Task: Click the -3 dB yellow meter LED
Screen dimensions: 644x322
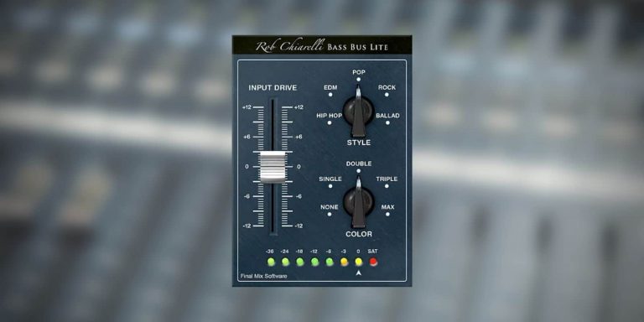Action: pyautogui.click(x=344, y=262)
